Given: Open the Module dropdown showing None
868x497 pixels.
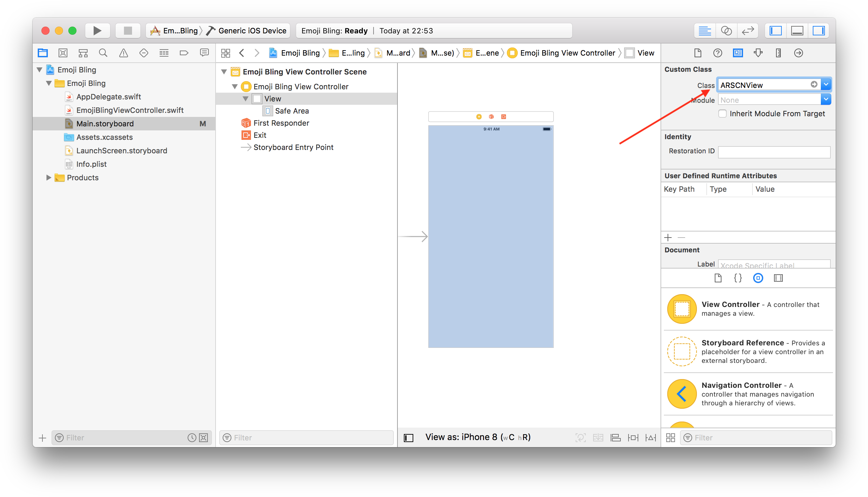Looking at the screenshot, I should pyautogui.click(x=826, y=99).
